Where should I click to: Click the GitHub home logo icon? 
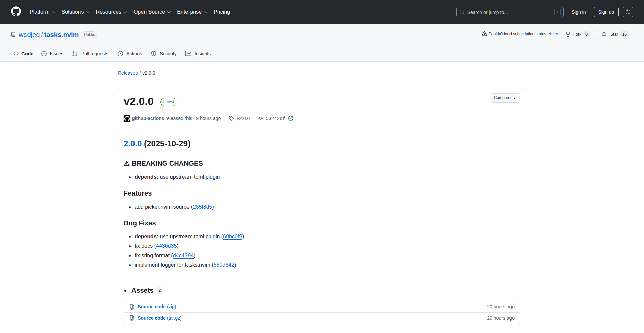pos(15,12)
